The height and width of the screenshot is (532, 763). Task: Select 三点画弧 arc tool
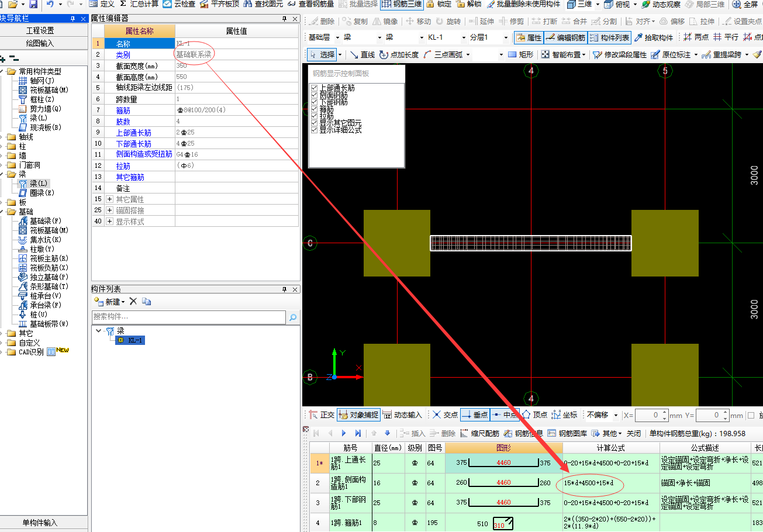[x=443, y=54]
